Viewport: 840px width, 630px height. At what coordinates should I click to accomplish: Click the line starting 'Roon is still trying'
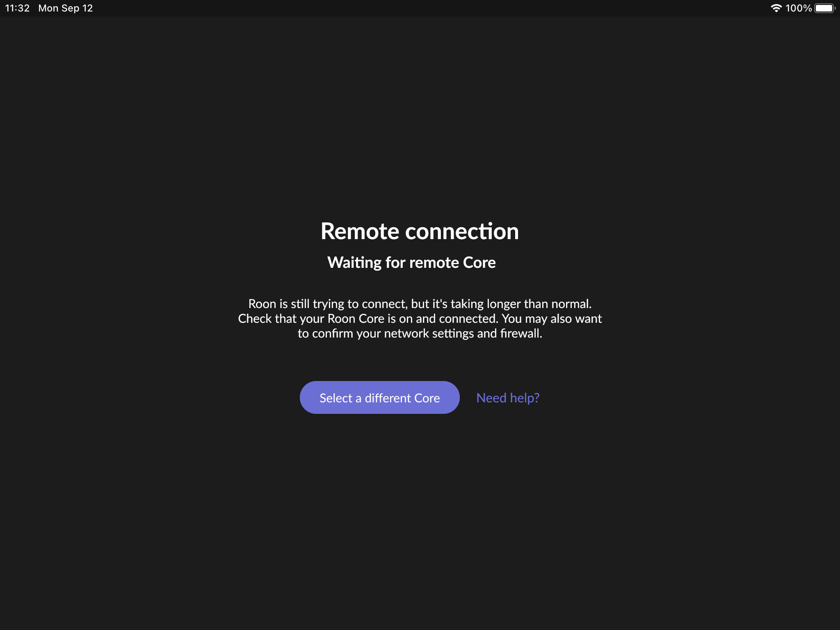pyautogui.click(x=420, y=304)
